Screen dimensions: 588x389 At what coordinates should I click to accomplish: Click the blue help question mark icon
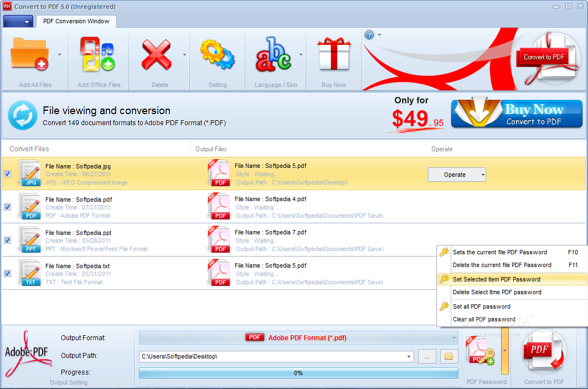(369, 35)
